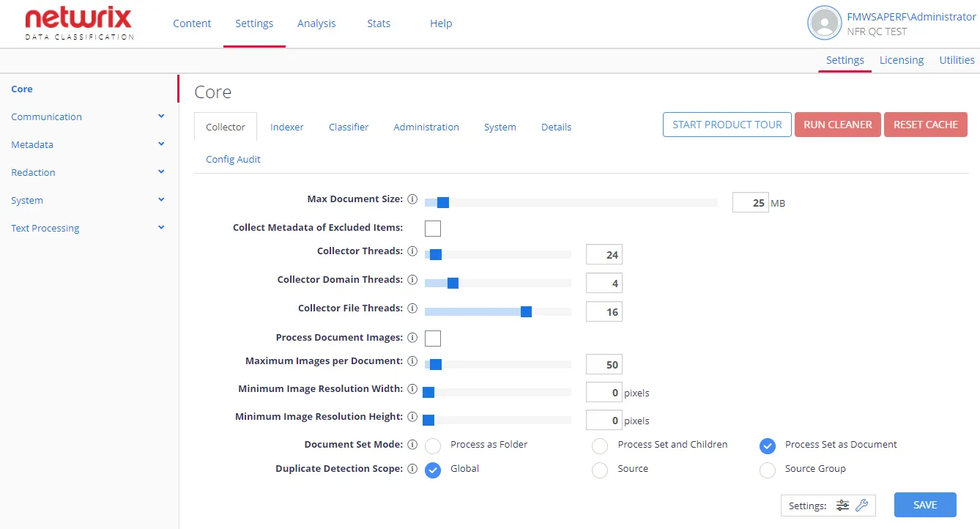980x529 pixels.
Task: Click the info icon for Duplicate Detection Scope
Action: 412,469
